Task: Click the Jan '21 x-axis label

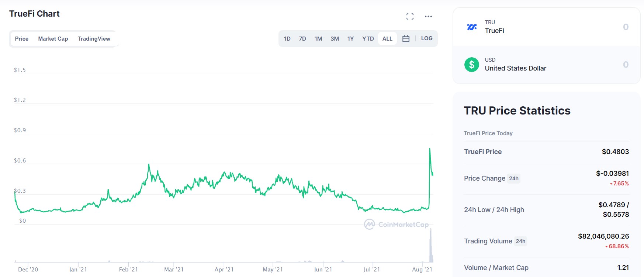Action: [x=78, y=269]
